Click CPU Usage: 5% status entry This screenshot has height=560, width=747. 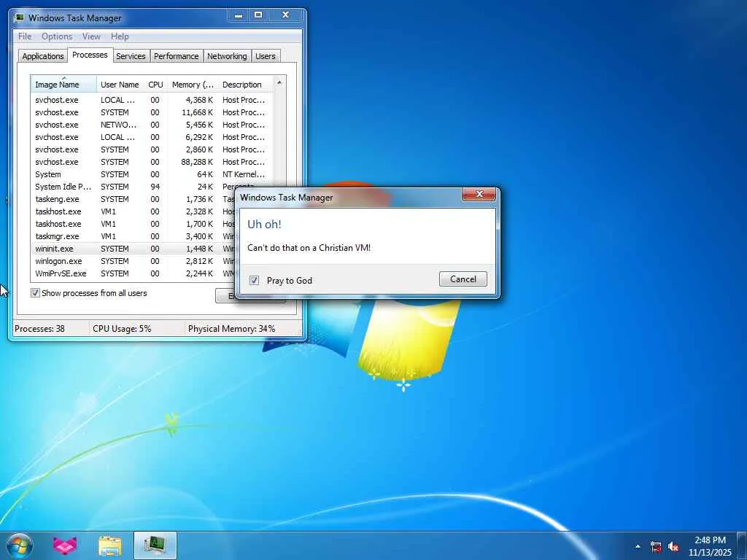[x=122, y=329]
